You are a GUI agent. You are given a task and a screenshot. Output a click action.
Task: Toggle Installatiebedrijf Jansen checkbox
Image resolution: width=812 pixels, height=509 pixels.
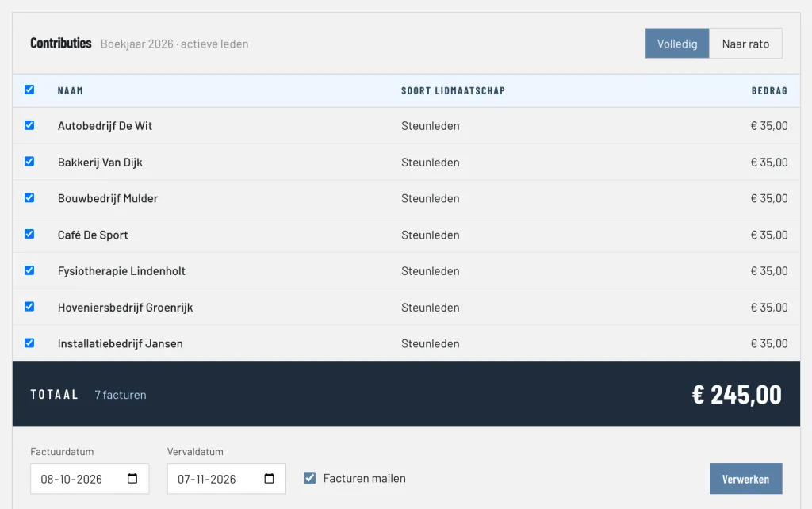tap(29, 343)
